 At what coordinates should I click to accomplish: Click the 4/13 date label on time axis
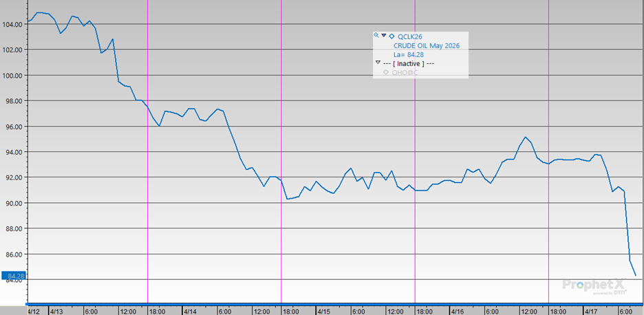point(56,311)
